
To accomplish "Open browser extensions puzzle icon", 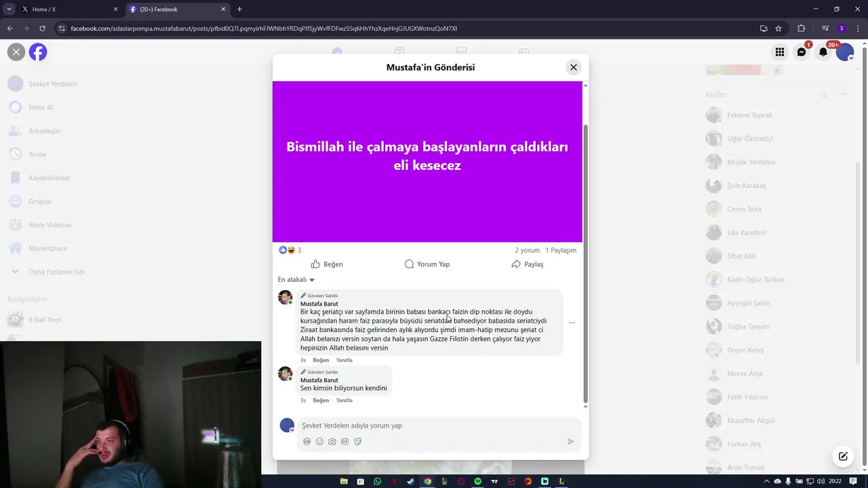I will 801,28.
